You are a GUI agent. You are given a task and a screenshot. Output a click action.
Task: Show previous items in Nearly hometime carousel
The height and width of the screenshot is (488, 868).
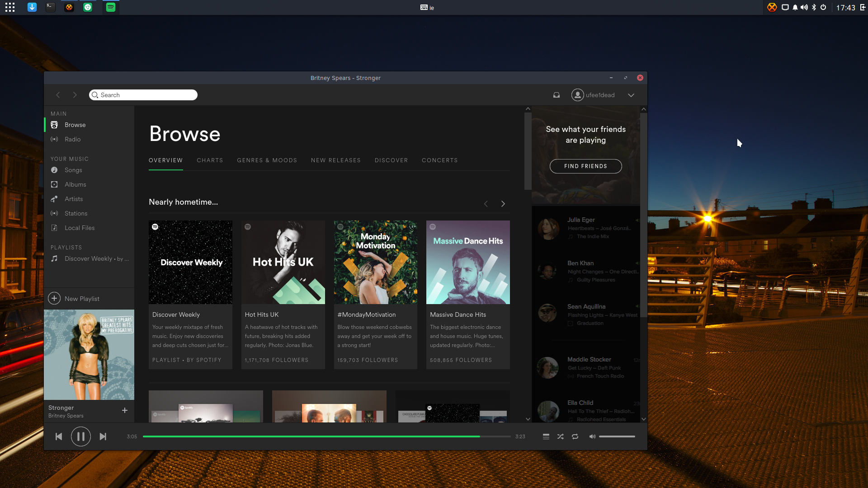486,204
